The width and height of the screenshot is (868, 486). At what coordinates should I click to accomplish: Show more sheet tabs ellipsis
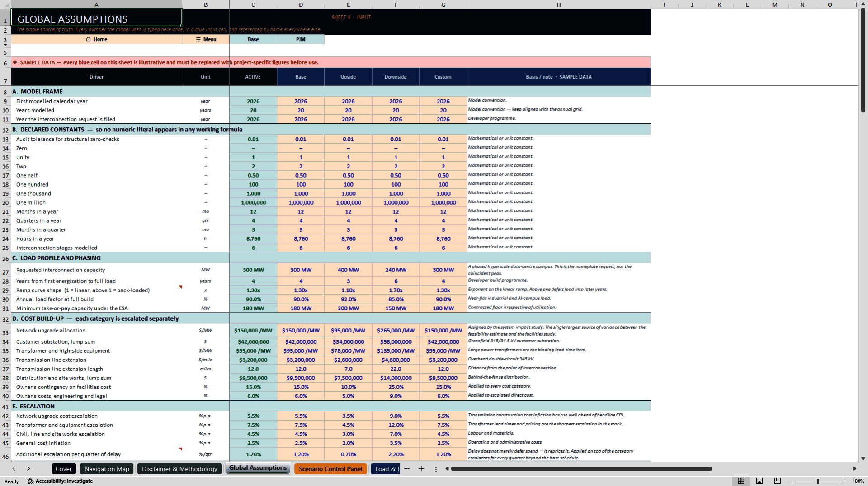point(407,469)
